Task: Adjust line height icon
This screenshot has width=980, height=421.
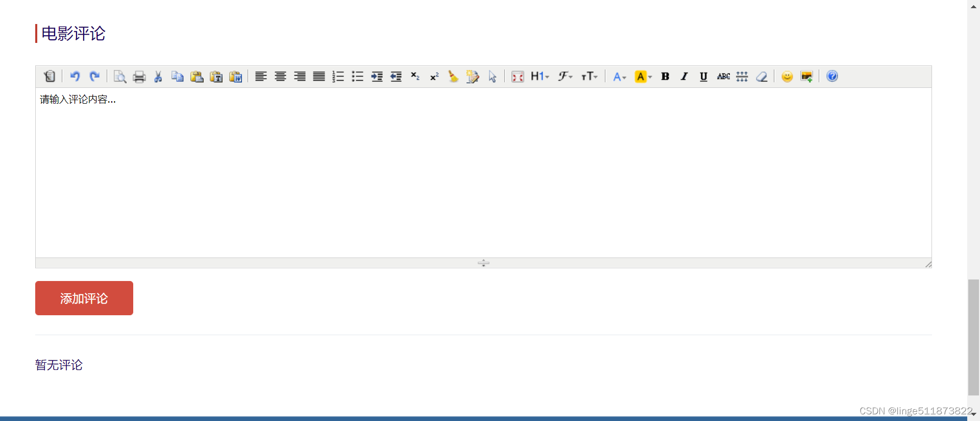Action: coord(742,76)
